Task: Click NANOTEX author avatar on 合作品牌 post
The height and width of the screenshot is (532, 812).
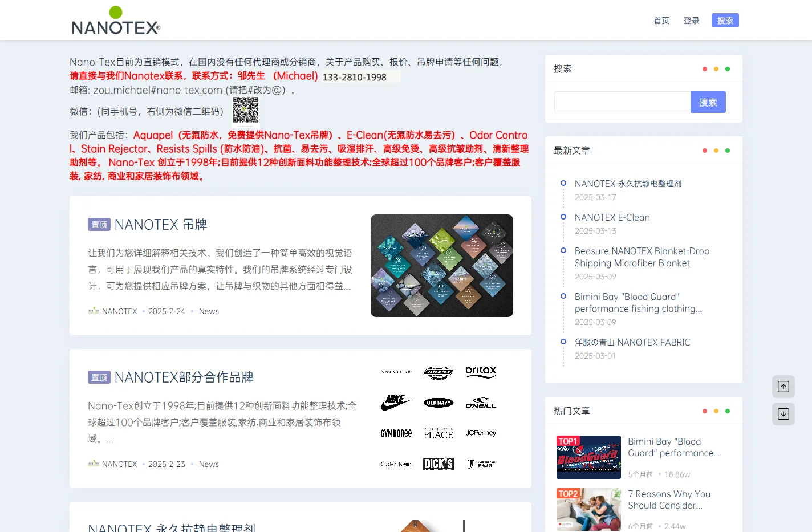Action: point(94,464)
